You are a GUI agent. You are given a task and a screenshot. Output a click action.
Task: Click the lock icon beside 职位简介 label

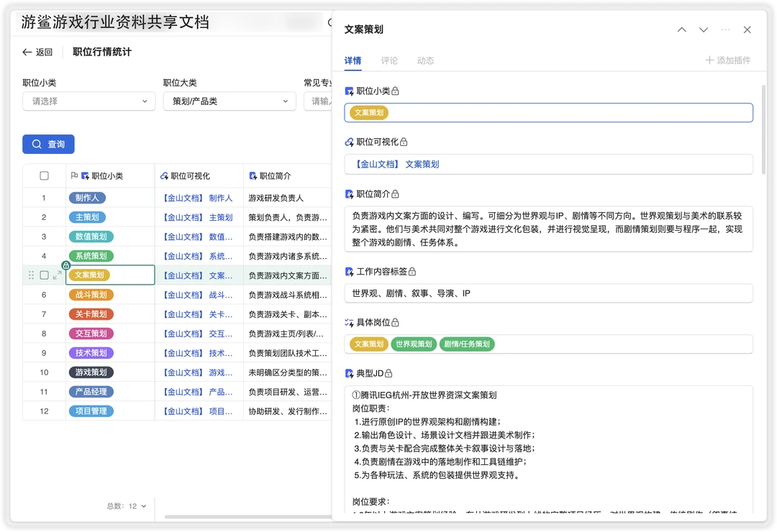click(395, 194)
